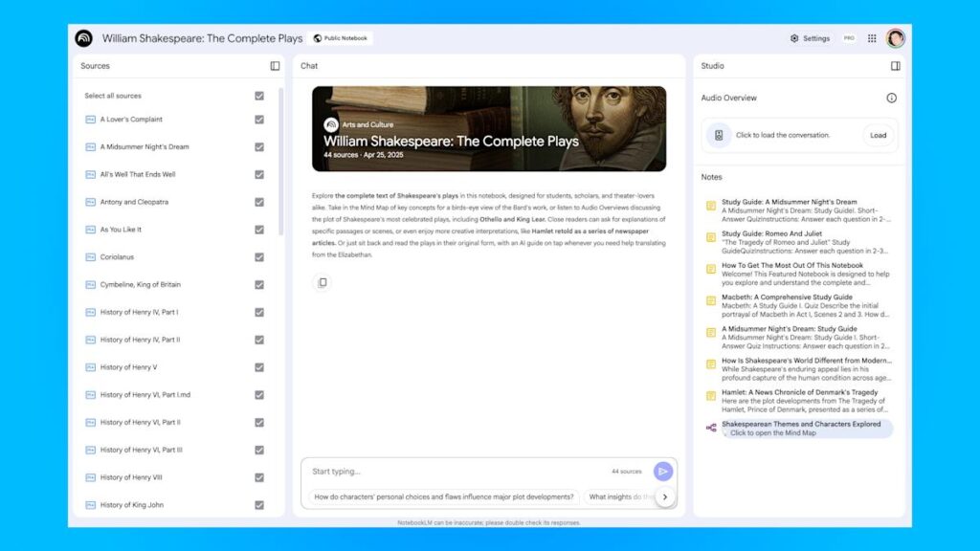Click inside the Start typing input field

pyautogui.click(x=431, y=471)
